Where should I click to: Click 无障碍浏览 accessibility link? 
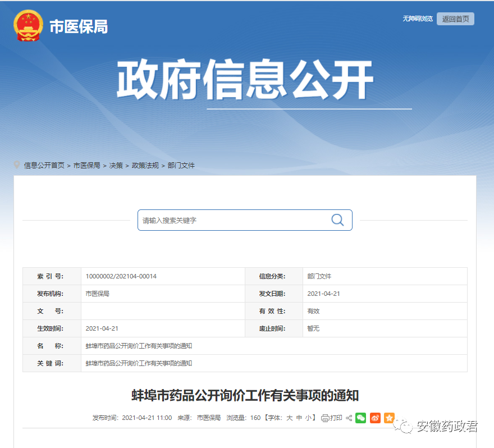coord(417,19)
